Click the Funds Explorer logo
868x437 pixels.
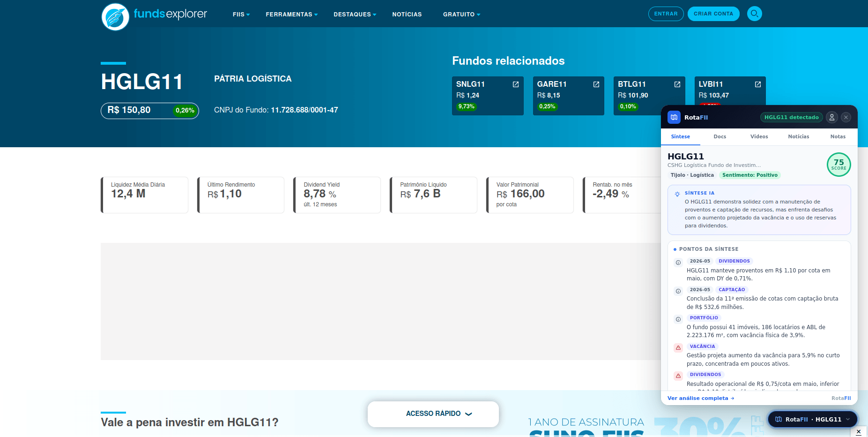(x=154, y=16)
